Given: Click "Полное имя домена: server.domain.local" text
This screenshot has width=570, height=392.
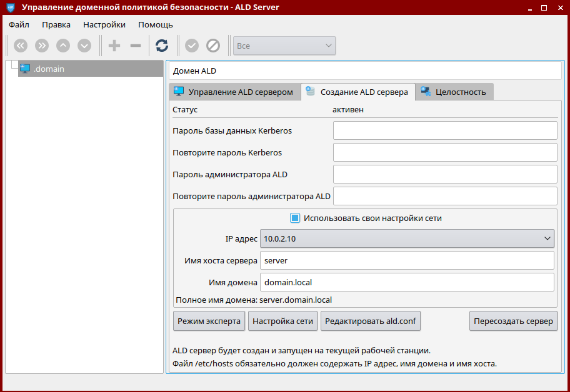Looking at the screenshot, I should coord(254,300).
